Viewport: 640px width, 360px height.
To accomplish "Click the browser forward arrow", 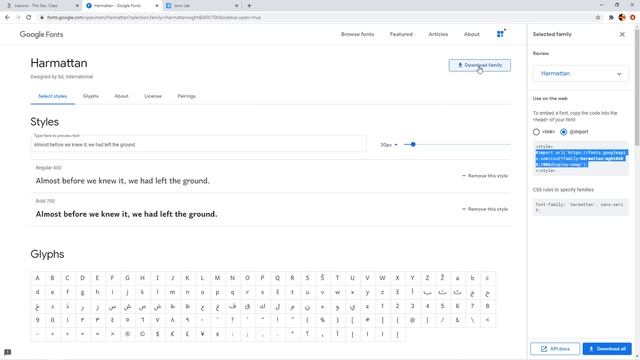I will point(18,18).
